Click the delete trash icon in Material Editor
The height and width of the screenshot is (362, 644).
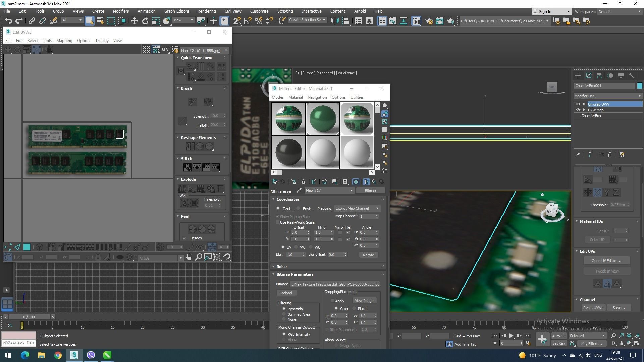pos(303,182)
